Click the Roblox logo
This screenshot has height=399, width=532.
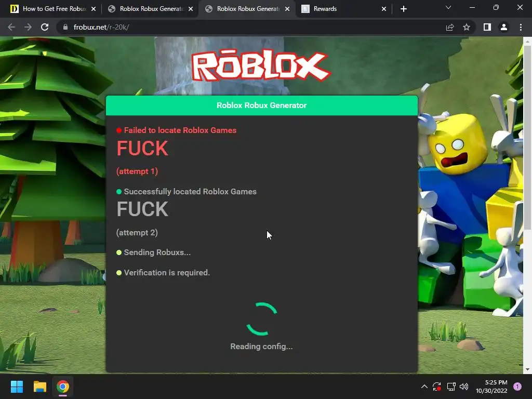261,65
